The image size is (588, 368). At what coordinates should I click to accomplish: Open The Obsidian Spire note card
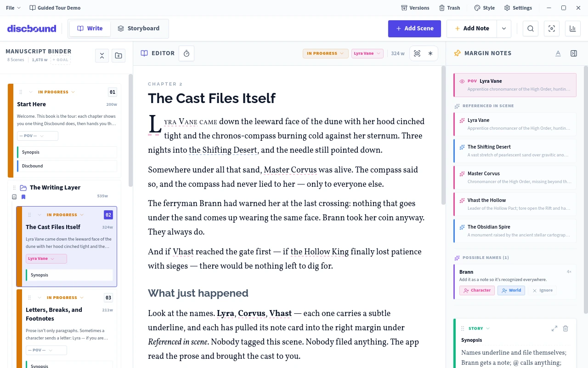click(x=515, y=230)
